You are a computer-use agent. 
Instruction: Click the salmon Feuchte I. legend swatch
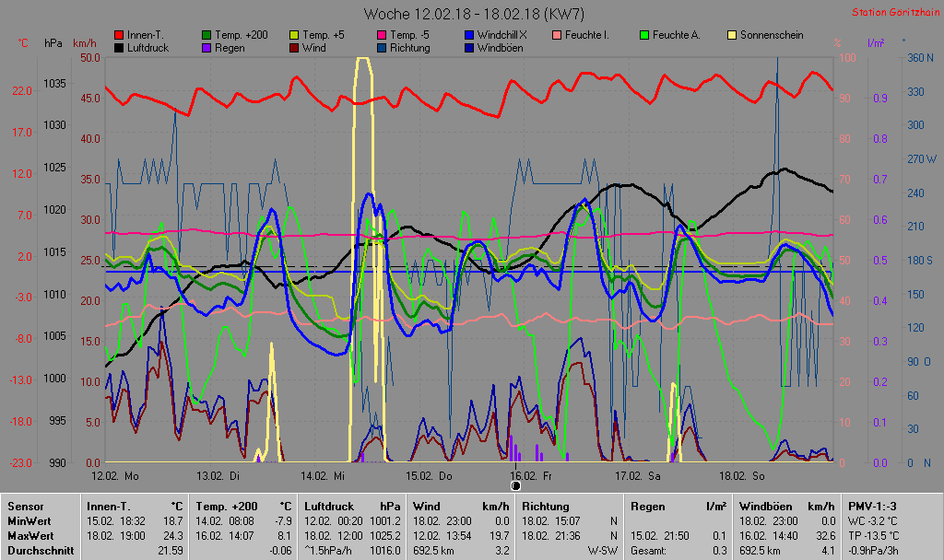click(x=557, y=35)
